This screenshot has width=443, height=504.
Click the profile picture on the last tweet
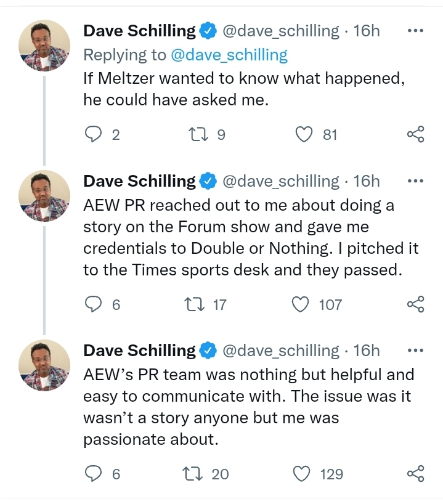tap(44, 364)
